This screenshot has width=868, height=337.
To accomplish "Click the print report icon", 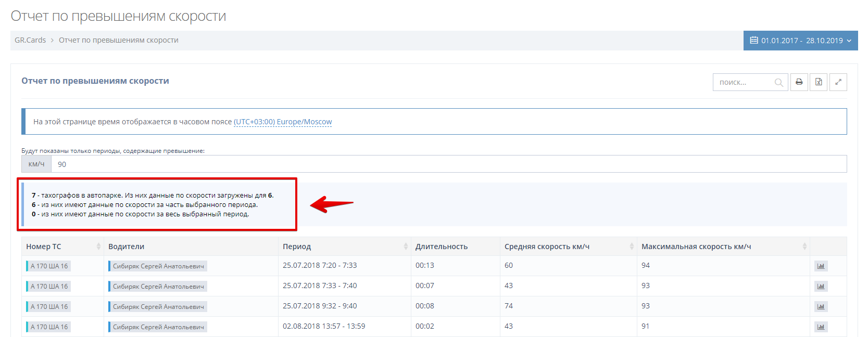I will (x=799, y=82).
